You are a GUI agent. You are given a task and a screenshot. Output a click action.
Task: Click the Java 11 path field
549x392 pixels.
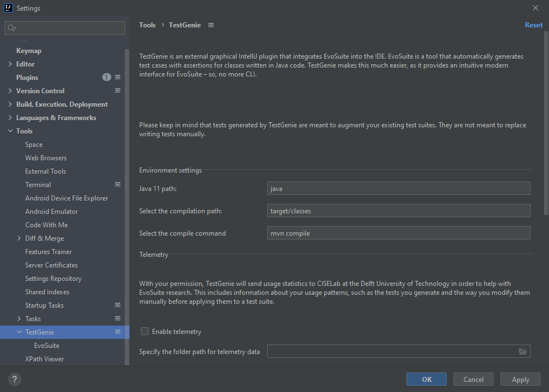399,189
